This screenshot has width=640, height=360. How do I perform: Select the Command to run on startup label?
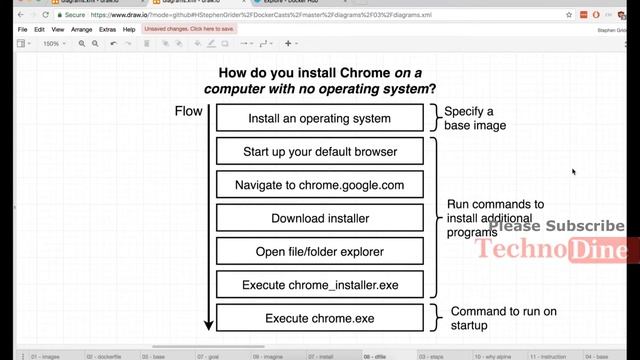point(504,318)
